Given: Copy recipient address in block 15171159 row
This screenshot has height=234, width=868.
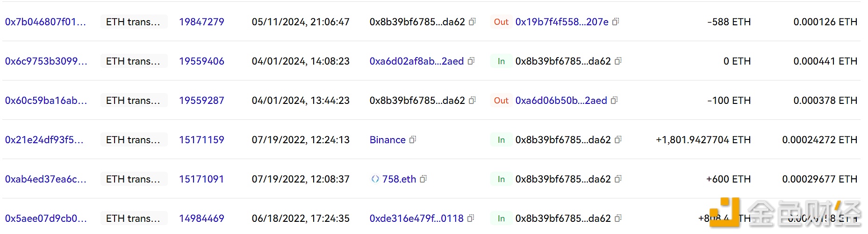Looking at the screenshot, I should coord(618,139).
